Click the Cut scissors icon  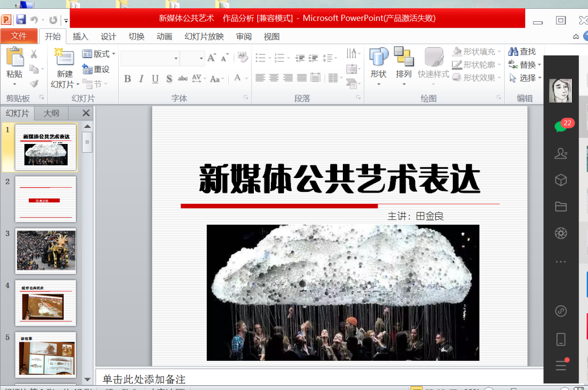[34, 54]
